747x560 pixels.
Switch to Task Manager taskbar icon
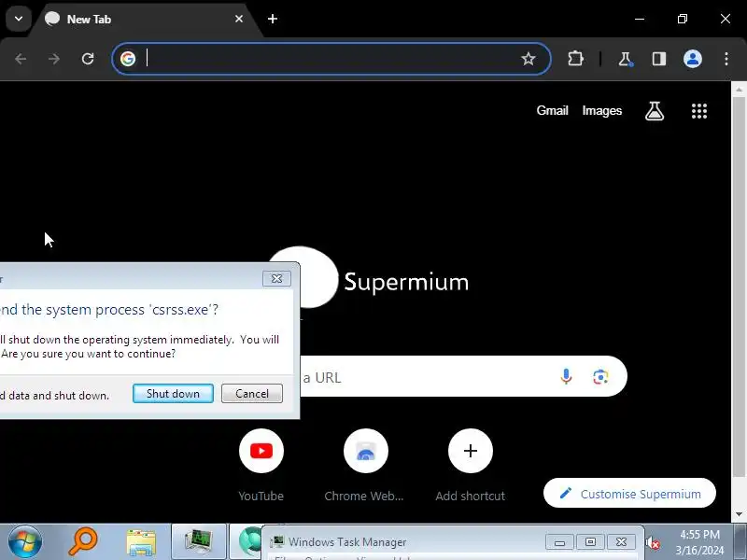point(199,542)
